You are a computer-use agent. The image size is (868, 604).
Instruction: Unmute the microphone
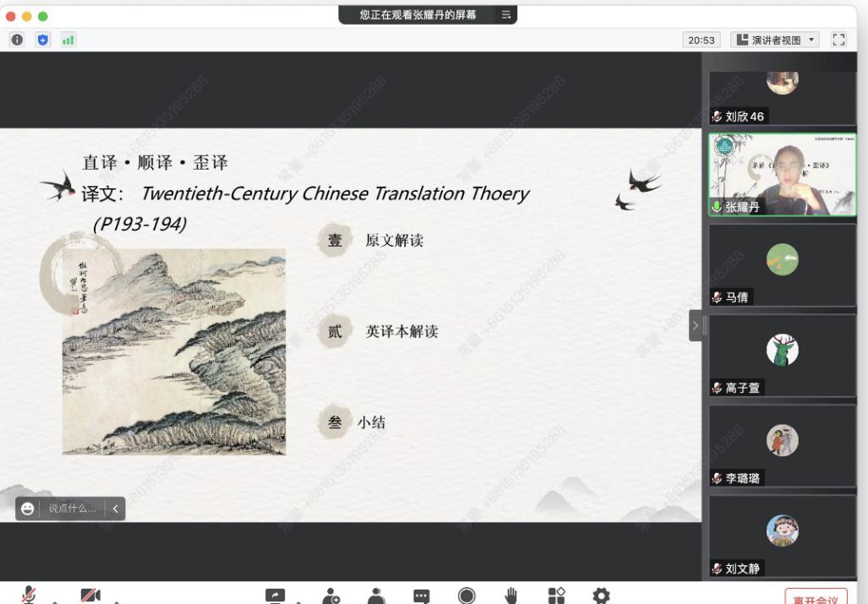tap(29, 596)
